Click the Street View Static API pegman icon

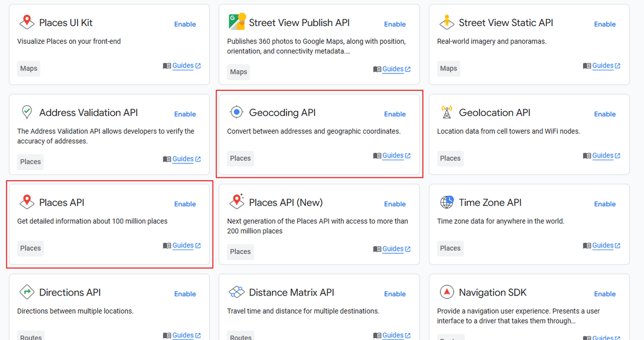click(x=447, y=22)
